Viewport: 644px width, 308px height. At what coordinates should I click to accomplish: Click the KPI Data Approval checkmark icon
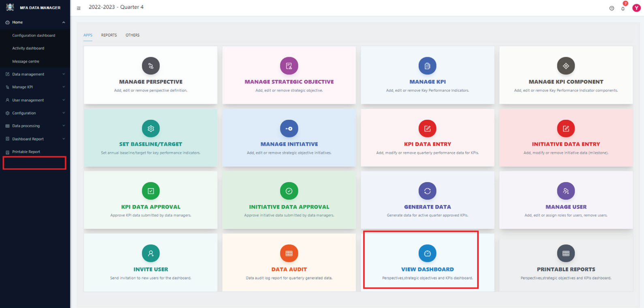[151, 191]
